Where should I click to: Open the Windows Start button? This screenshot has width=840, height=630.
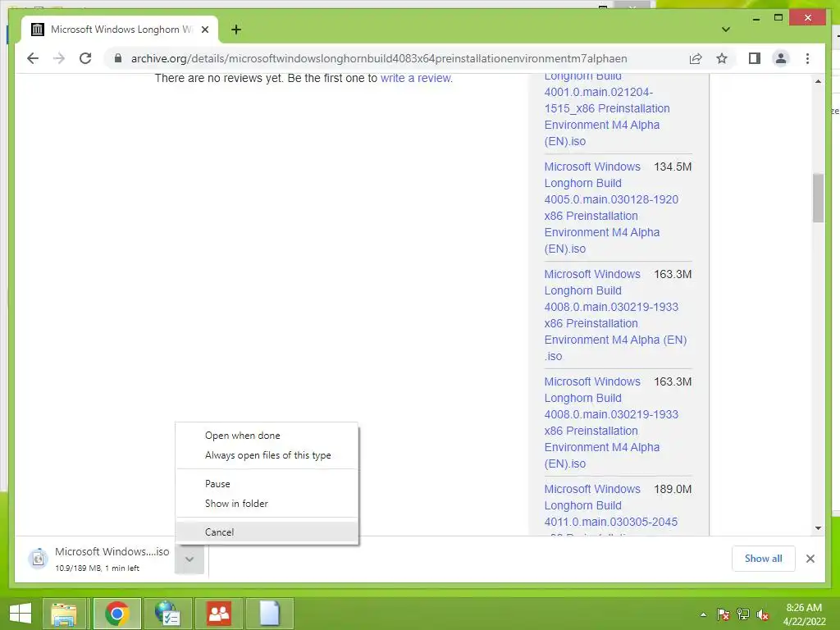21,614
